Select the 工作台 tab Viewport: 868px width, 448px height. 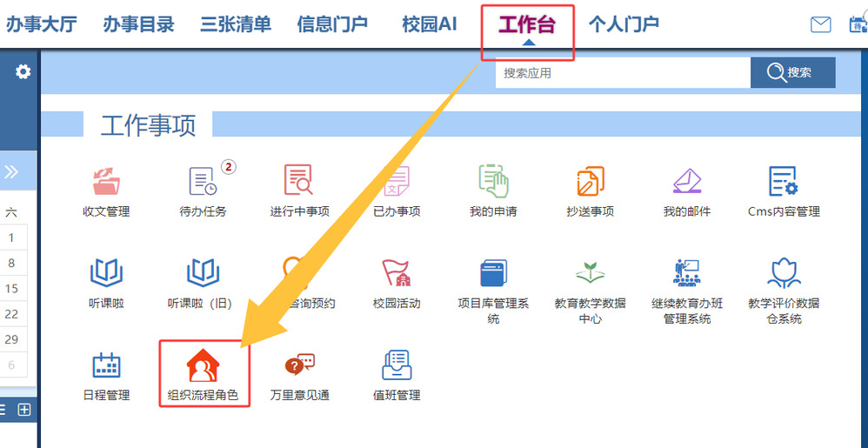click(527, 24)
